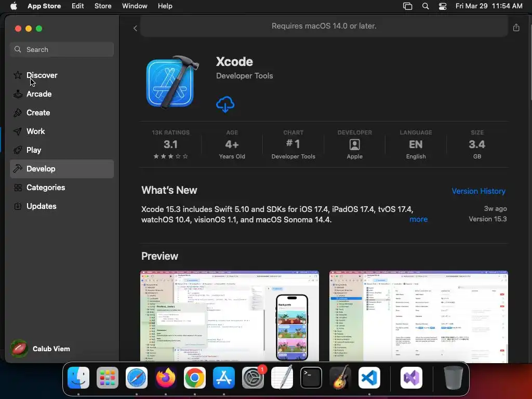This screenshot has width=532, height=399.
Task: Select Develop in the sidebar
Action: (x=62, y=169)
